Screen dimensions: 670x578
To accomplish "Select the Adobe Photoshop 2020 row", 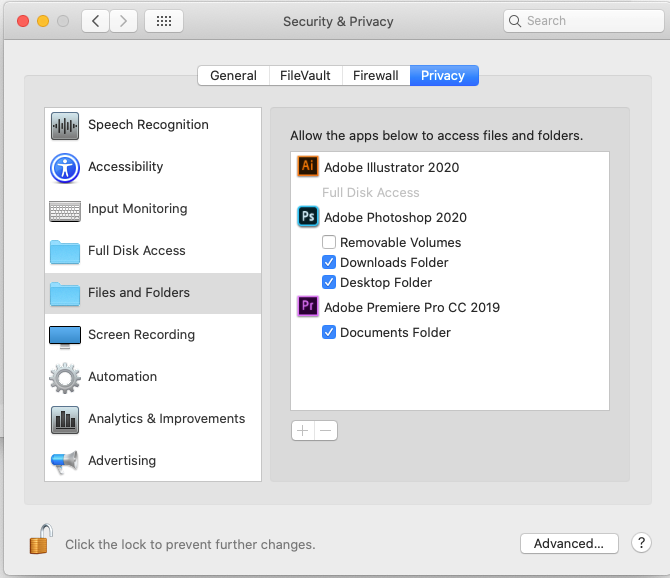I will click(x=450, y=217).
